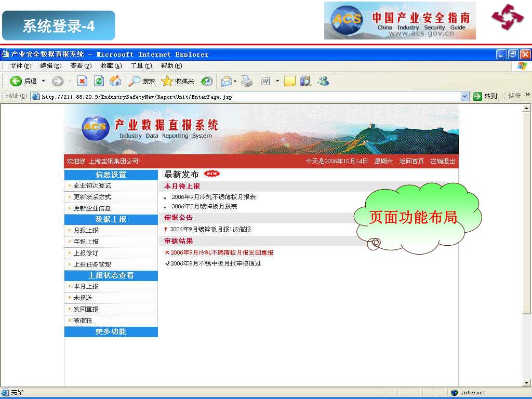Click the Messenger icon in toolbar
Viewport: 532px width, 399px height.
click(323, 81)
